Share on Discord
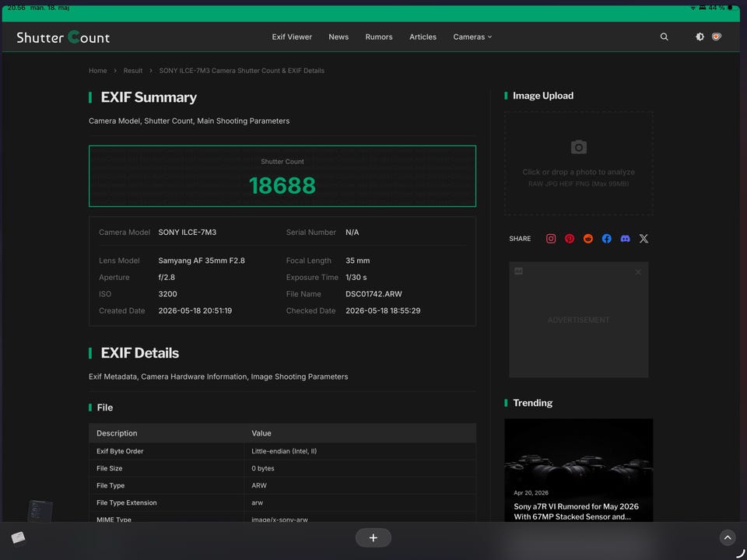Screen dimensions: 747x560 [x=625, y=239]
